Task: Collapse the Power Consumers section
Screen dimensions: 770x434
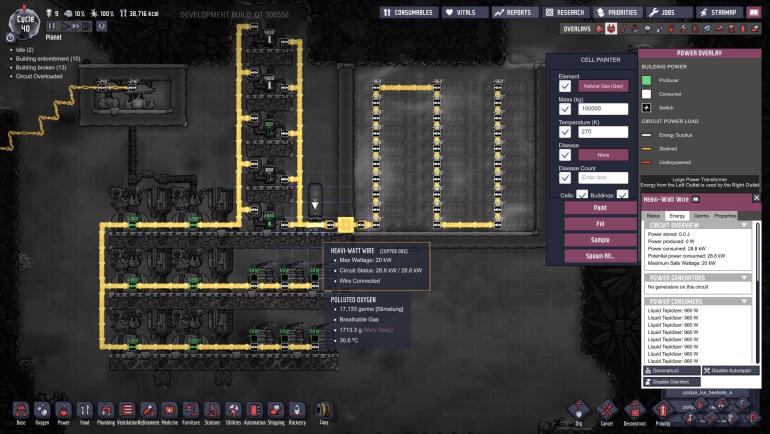Action: click(x=744, y=301)
